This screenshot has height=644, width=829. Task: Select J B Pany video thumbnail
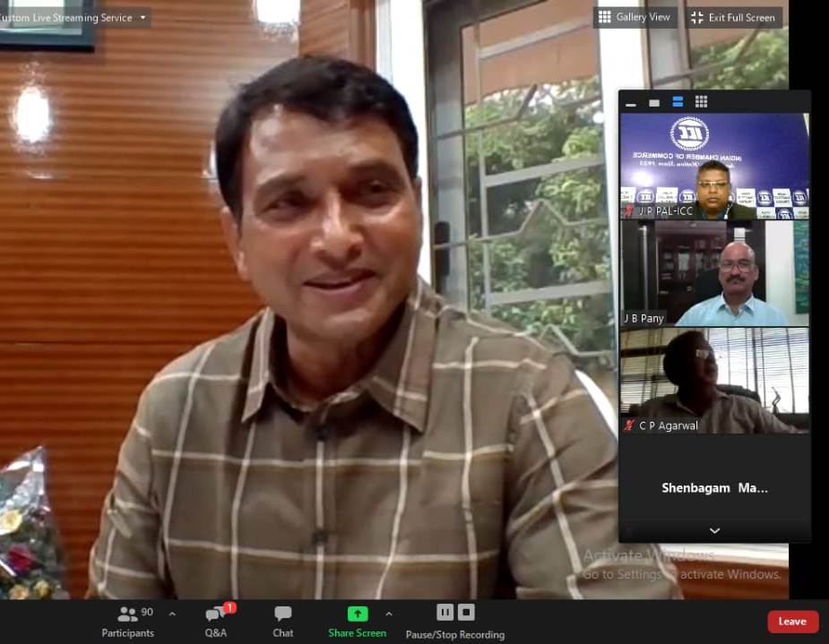click(714, 273)
